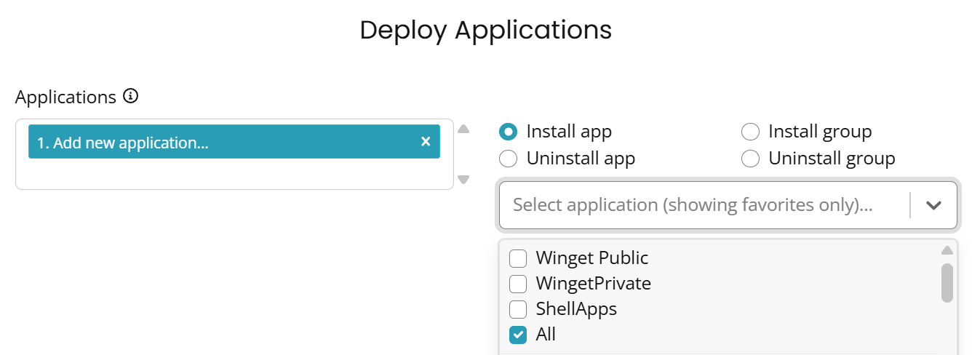
Task: Pick the 'Uninstall group' radio option
Action: click(750, 158)
